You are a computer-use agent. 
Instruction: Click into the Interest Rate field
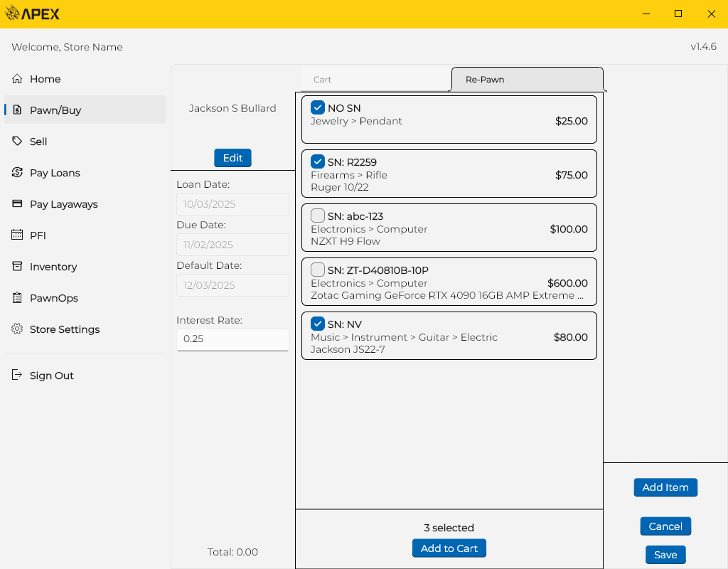(x=232, y=339)
